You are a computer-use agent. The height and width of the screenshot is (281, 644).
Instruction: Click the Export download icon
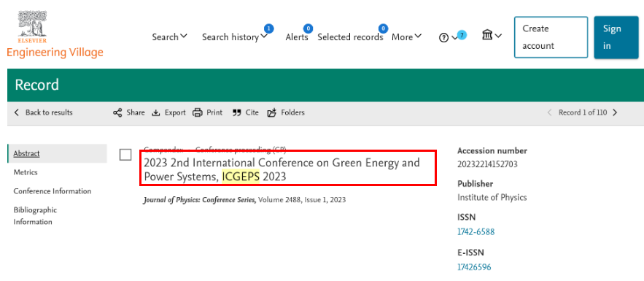155,112
